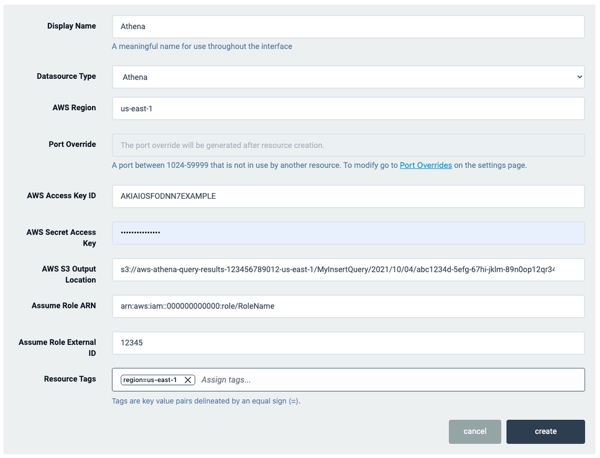Click the AWS Access Key ID label

point(61,196)
